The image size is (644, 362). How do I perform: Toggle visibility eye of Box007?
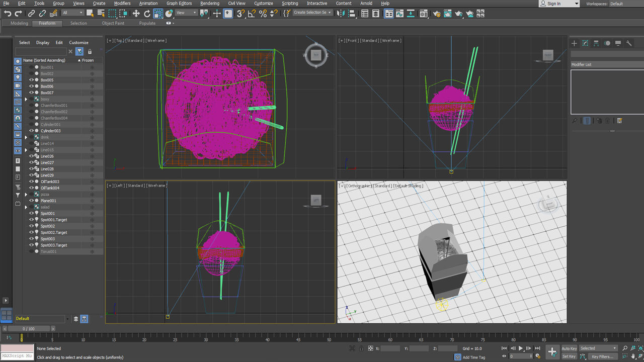tap(31, 93)
